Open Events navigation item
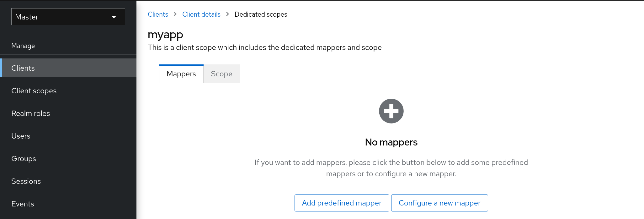The width and height of the screenshot is (644, 219). coord(23,204)
